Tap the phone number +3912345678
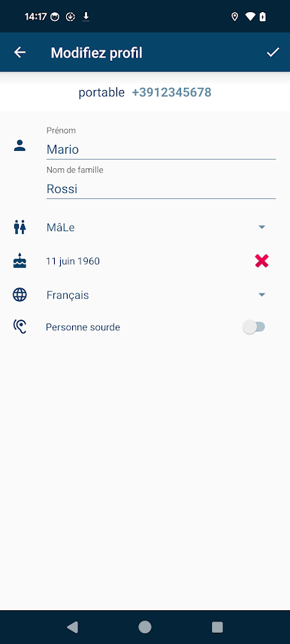Viewport: 290px width, 644px height. (171, 92)
